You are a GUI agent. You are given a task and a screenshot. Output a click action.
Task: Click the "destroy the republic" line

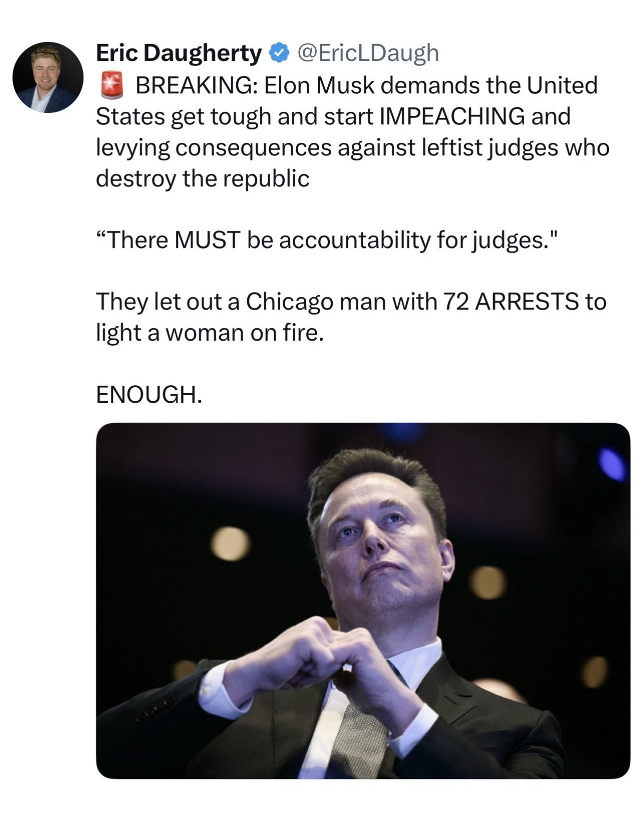pyautogui.click(x=202, y=178)
